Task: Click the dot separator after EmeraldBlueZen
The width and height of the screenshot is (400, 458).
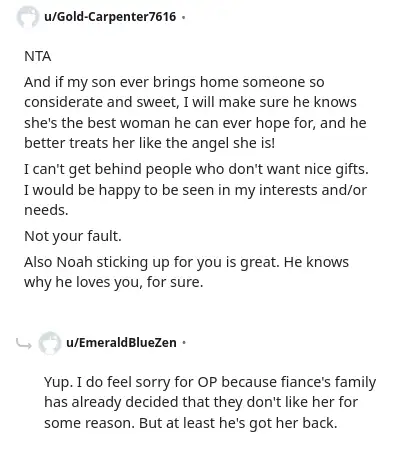Action: click(183, 343)
